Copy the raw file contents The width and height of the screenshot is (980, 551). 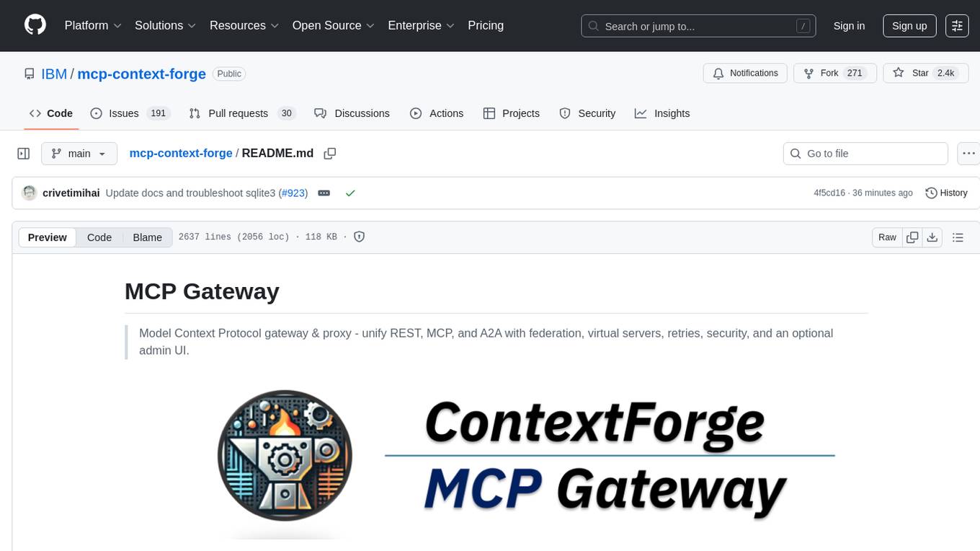[x=912, y=237]
